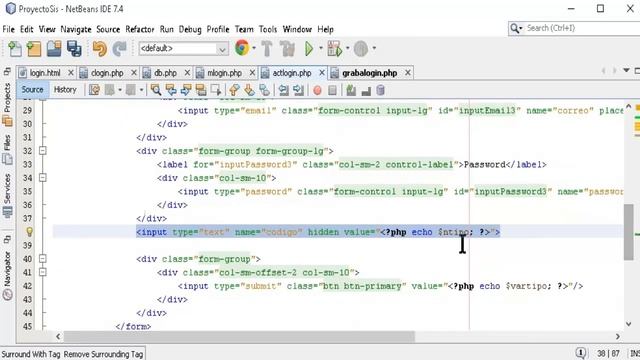The height and width of the screenshot is (360, 640).
Task: Click the Clean and Build icon
Action: pos(288,49)
